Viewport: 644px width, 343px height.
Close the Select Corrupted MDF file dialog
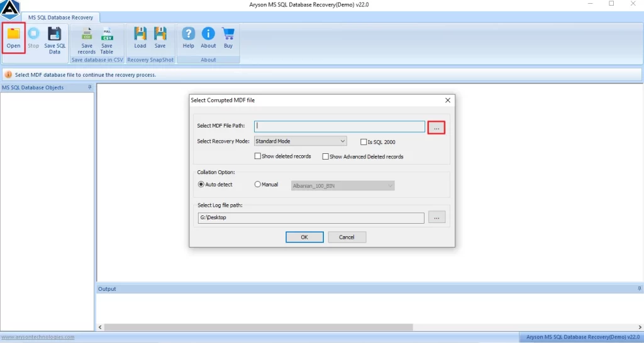448,100
